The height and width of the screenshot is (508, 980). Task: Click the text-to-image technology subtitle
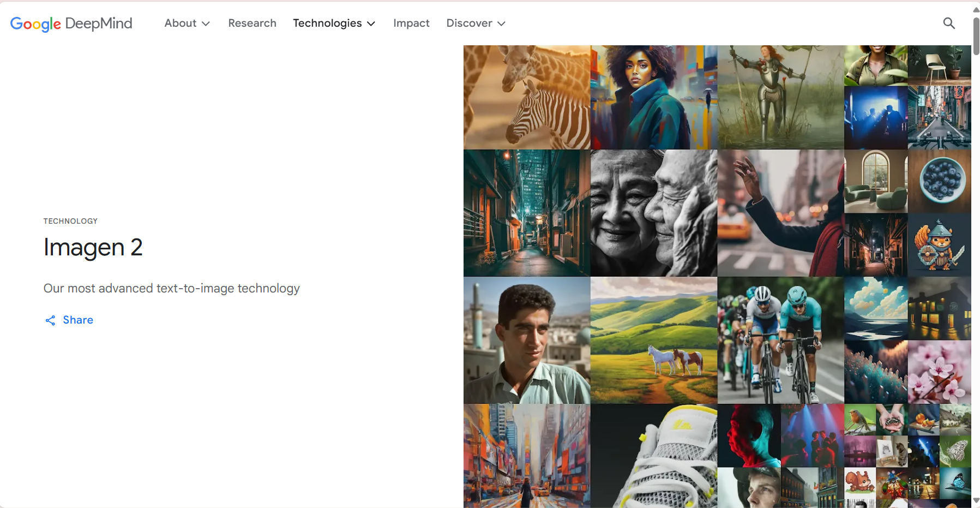point(172,288)
